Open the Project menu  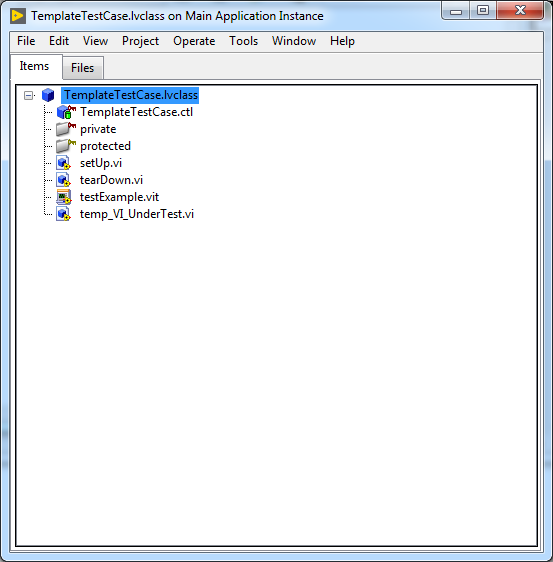pos(140,41)
